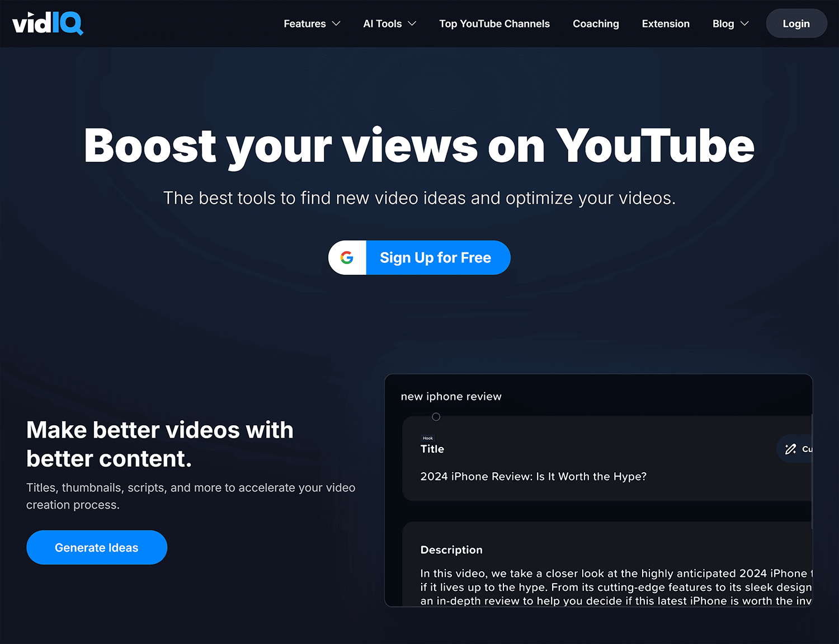Screen dimensions: 839x644
Task: Click the small Hook tag above Title
Action: pos(428,438)
